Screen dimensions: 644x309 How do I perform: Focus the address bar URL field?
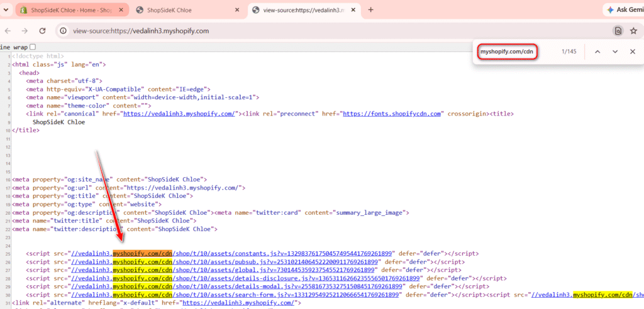pos(141,31)
